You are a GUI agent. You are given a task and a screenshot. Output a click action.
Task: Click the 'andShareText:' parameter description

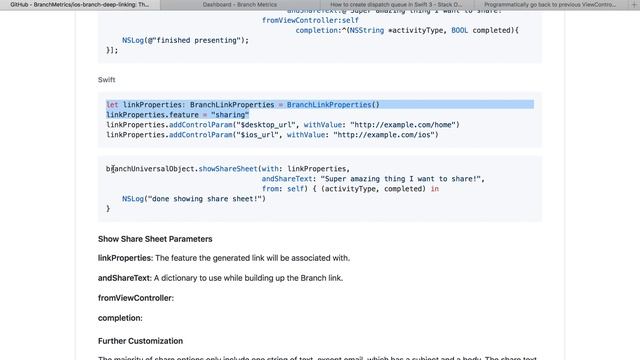(220, 278)
